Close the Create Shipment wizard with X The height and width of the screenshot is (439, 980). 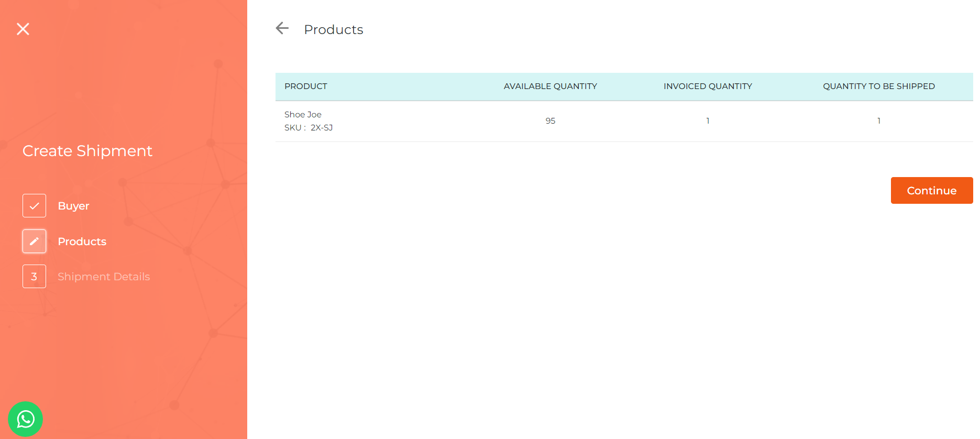click(23, 29)
